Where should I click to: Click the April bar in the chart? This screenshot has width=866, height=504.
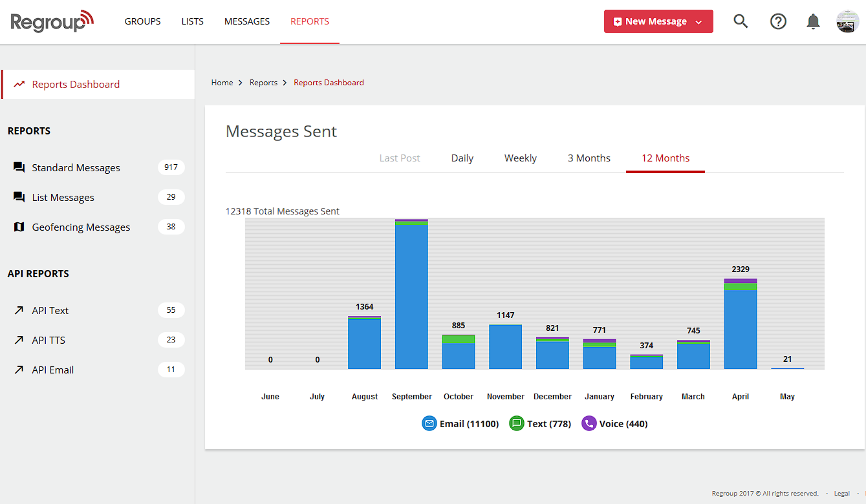pos(740,323)
